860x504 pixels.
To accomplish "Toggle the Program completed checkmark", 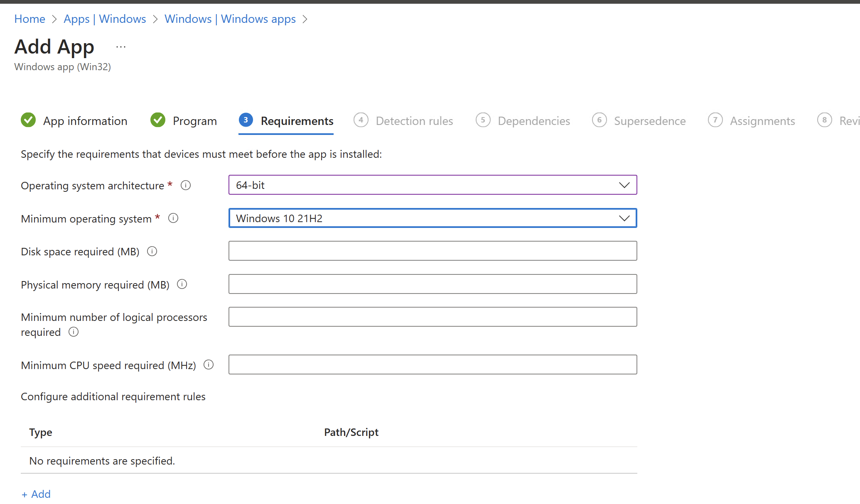I will (x=156, y=120).
